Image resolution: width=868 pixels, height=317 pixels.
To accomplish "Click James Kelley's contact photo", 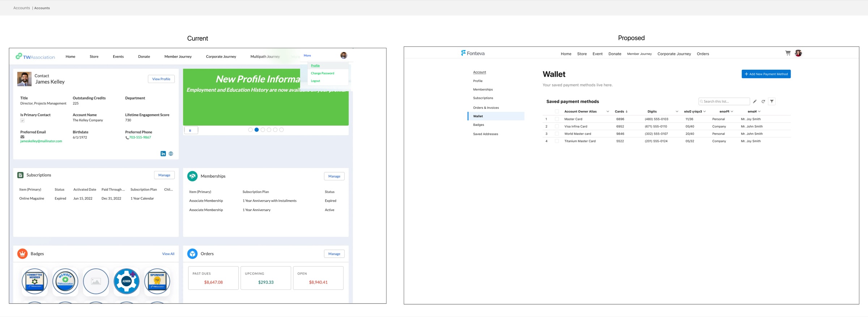I will coord(24,79).
